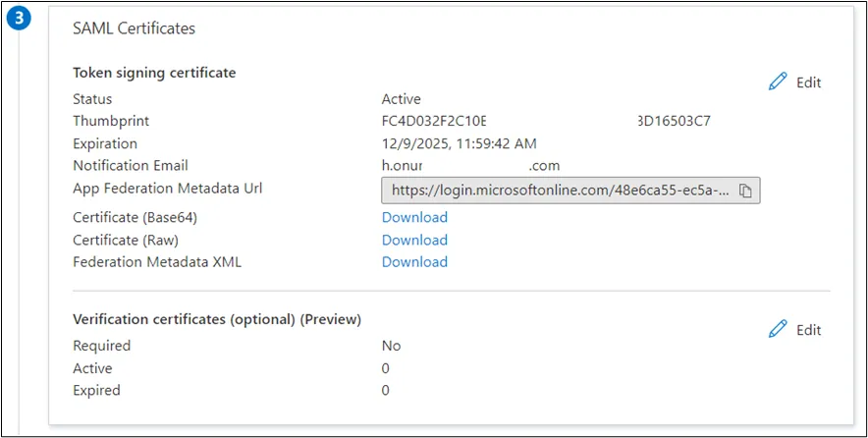
Task: Click the Certificate (Base64) label
Action: 135,218
